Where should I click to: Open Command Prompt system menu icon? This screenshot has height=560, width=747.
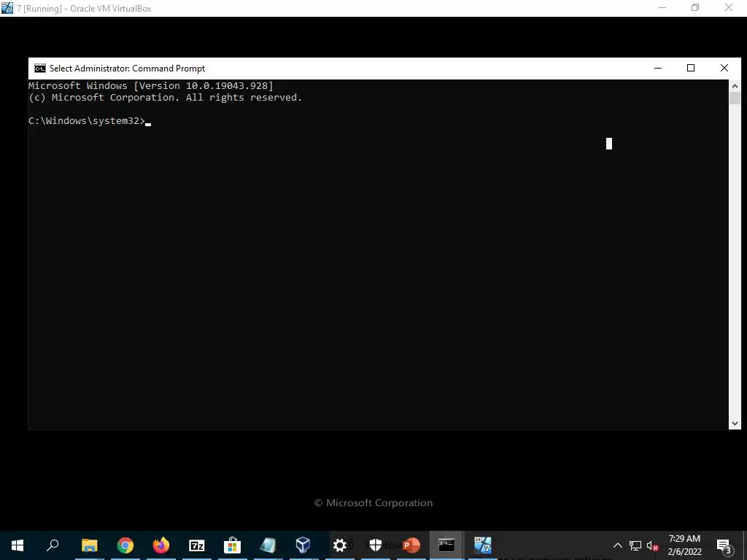[x=40, y=69]
